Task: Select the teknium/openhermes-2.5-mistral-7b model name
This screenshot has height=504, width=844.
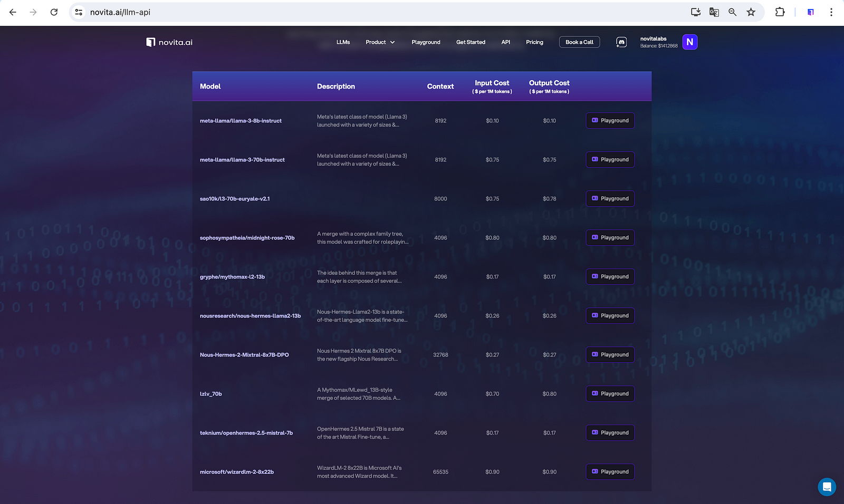Action: point(246,433)
